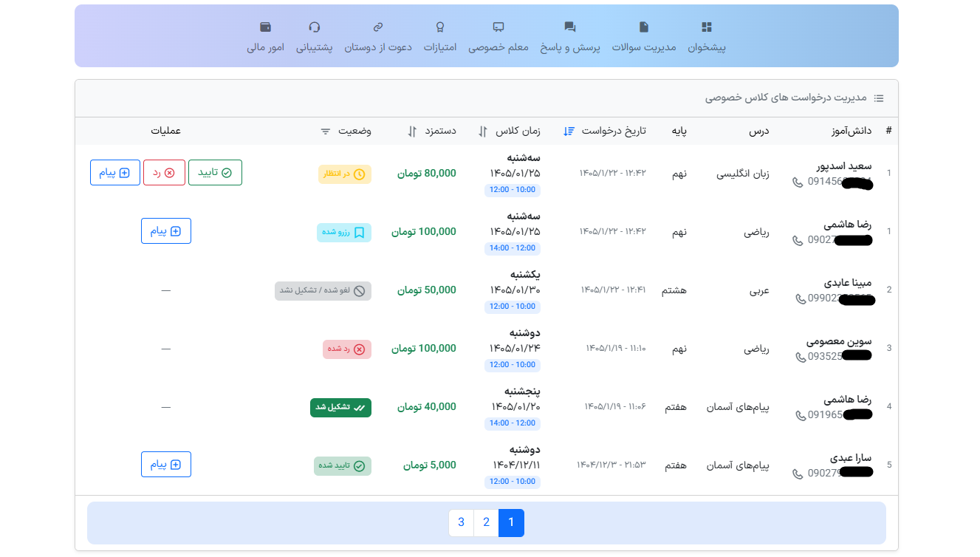980x557 pixels.
Task: Click the 10:00 - 12:00 time slot for سعید اسدپور
Action: click(x=513, y=190)
